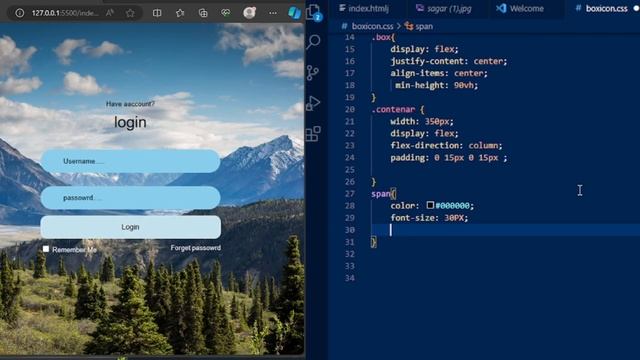Open the Run and Debug icon
The image size is (640, 360).
pyautogui.click(x=313, y=103)
